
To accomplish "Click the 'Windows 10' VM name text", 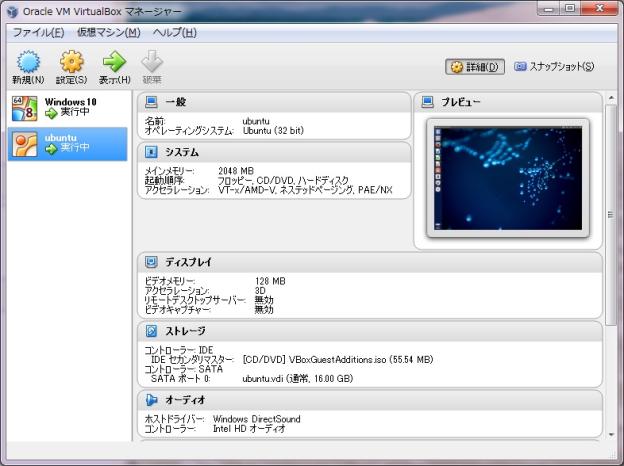I will tap(70, 102).
